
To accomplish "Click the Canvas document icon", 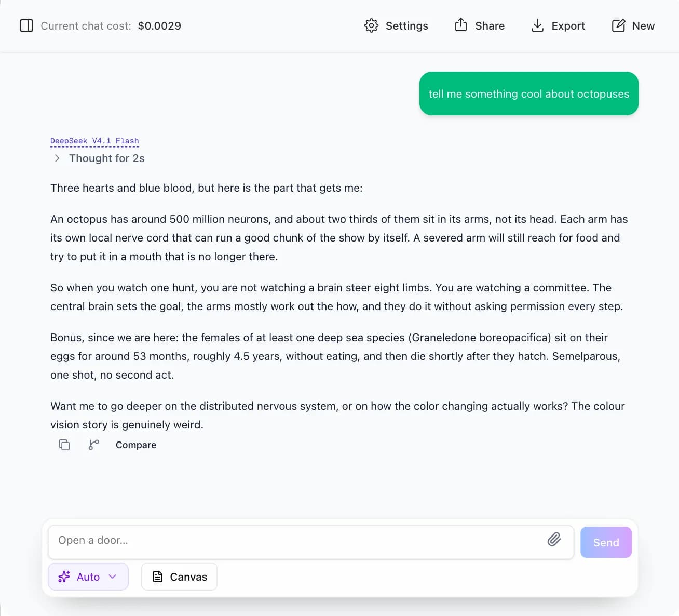I will click(x=157, y=577).
